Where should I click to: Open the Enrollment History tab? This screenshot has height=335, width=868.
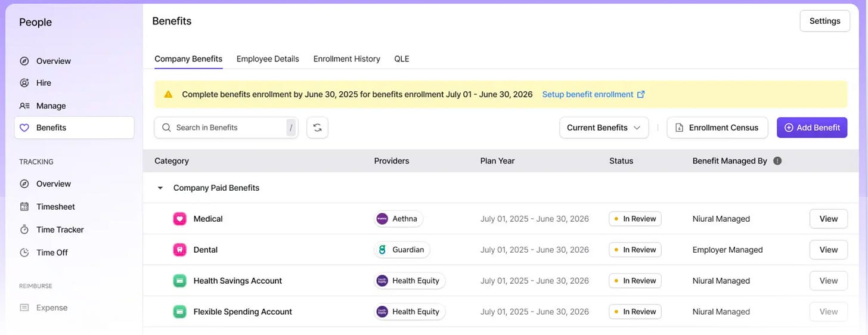point(347,59)
